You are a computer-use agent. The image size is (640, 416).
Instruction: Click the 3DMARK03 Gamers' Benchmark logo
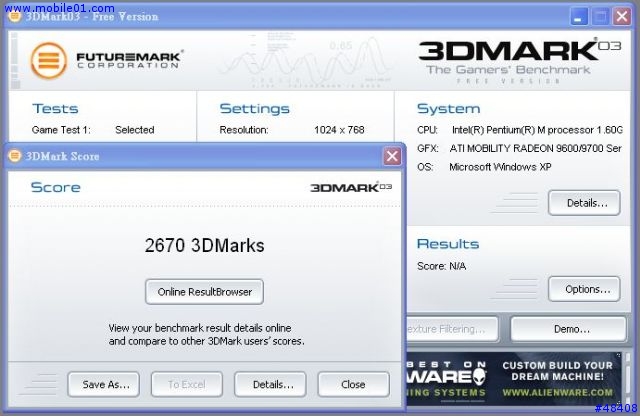click(x=520, y=62)
